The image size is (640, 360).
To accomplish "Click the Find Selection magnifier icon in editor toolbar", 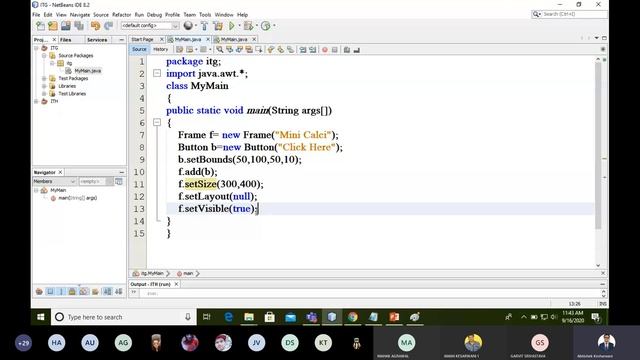I will [x=220, y=49].
